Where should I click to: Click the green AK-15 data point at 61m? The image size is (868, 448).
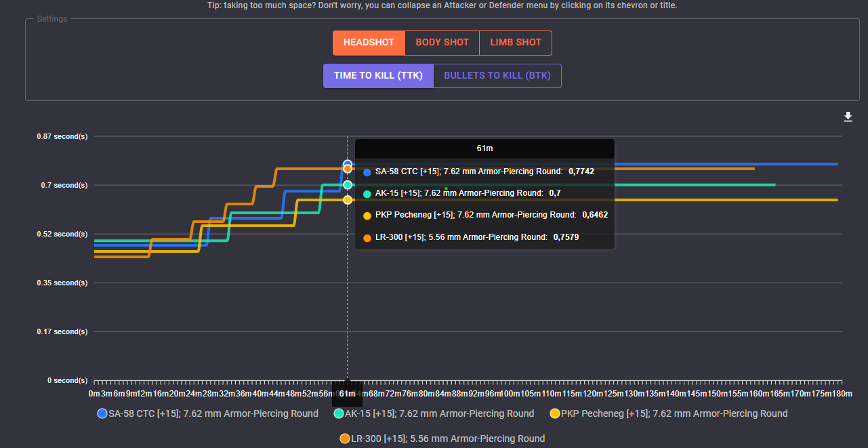[x=347, y=184]
